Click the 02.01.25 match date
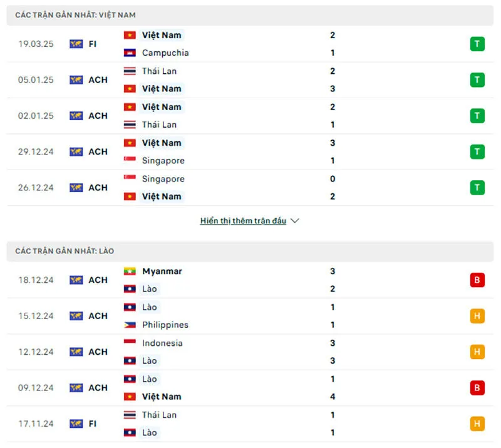The width and height of the screenshot is (501, 448). point(36,116)
